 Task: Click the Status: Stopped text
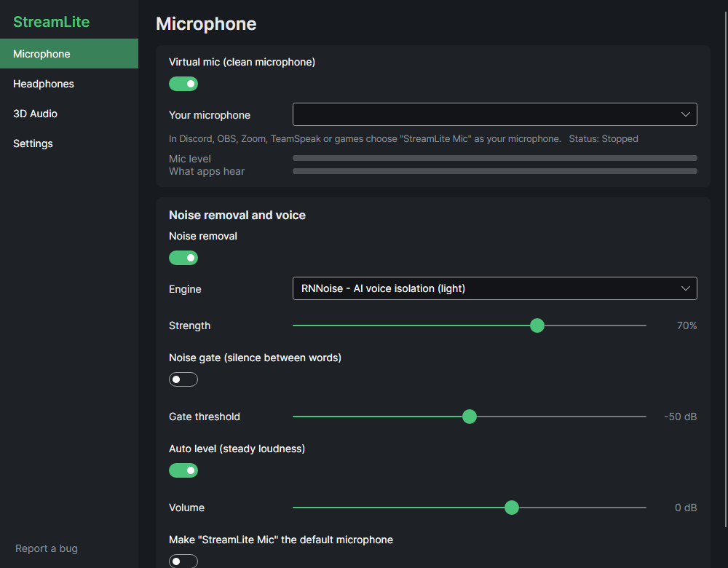604,139
